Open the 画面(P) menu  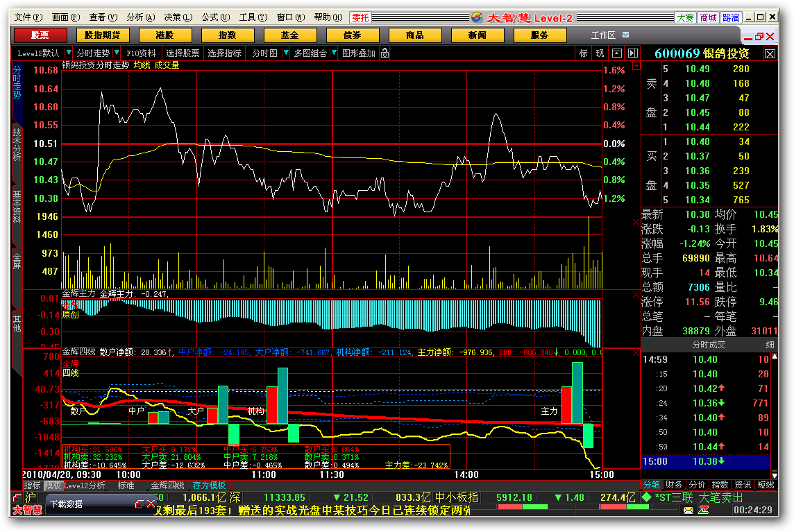[x=66, y=17]
